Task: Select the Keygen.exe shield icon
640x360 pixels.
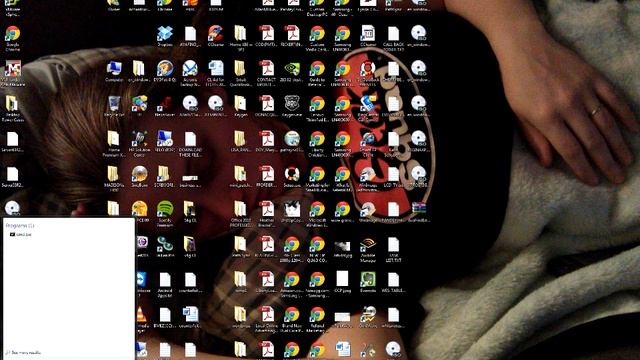Action: [292, 106]
